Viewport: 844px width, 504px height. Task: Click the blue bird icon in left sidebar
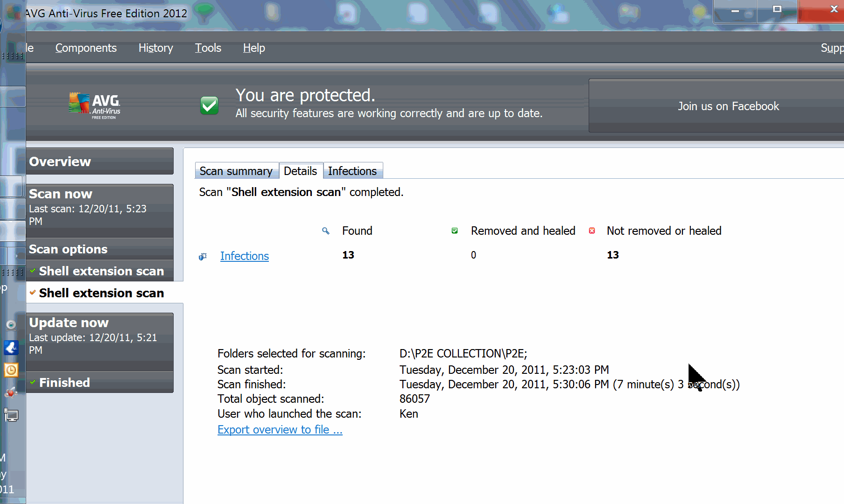(x=11, y=348)
